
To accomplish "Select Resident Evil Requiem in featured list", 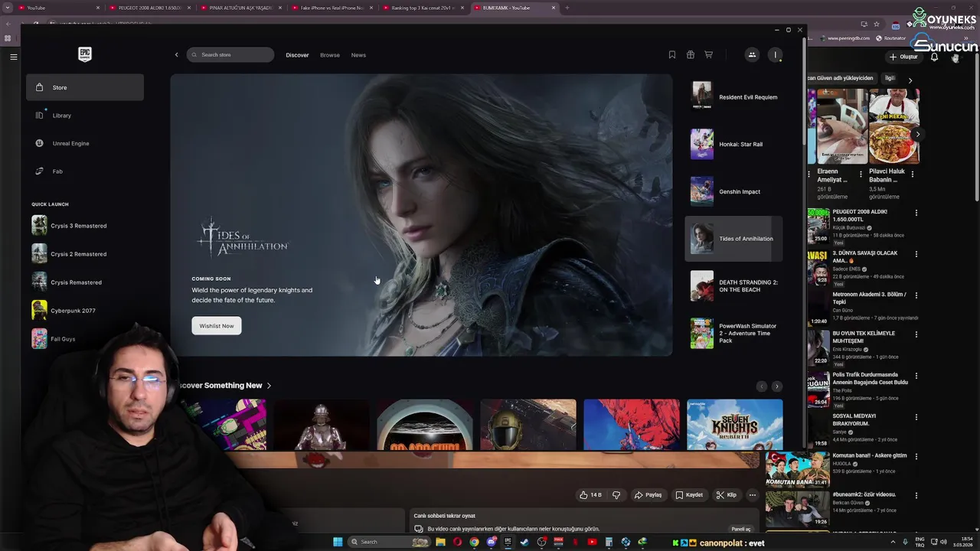I will point(734,97).
